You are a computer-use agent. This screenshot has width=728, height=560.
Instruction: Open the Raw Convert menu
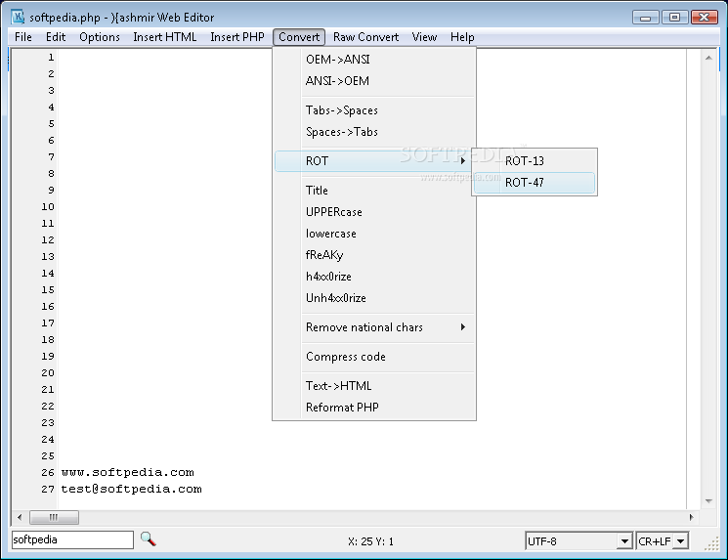pos(365,37)
